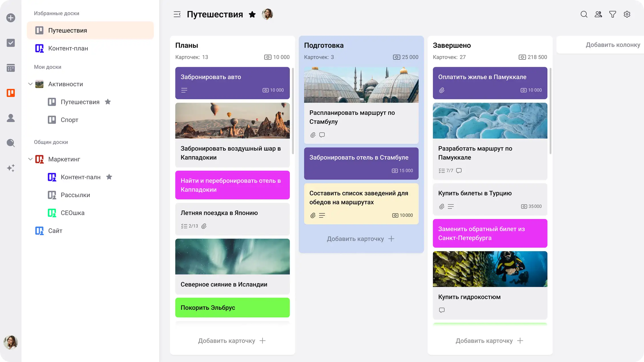Open the tasks checkmark icon in sidebar
The image size is (644, 362).
click(11, 43)
